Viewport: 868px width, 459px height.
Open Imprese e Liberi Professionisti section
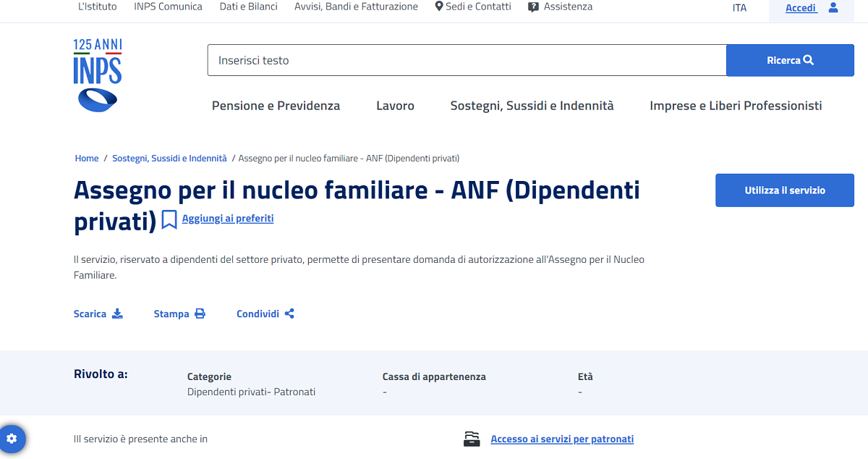[736, 106]
